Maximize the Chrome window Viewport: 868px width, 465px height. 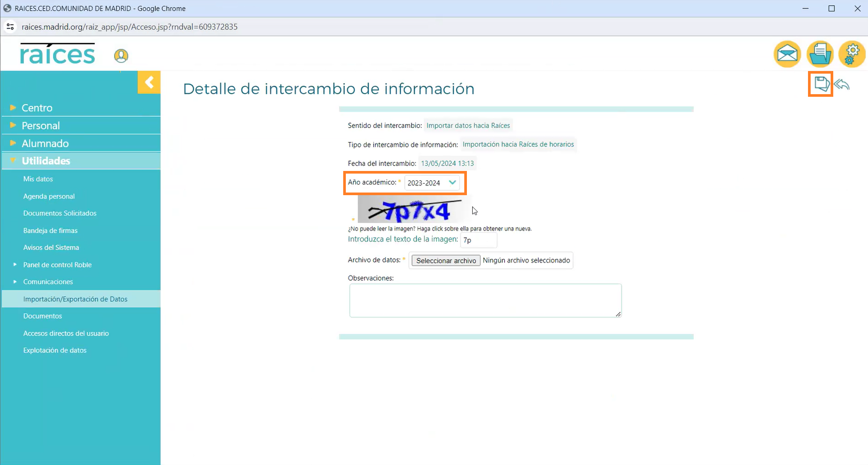(x=832, y=8)
